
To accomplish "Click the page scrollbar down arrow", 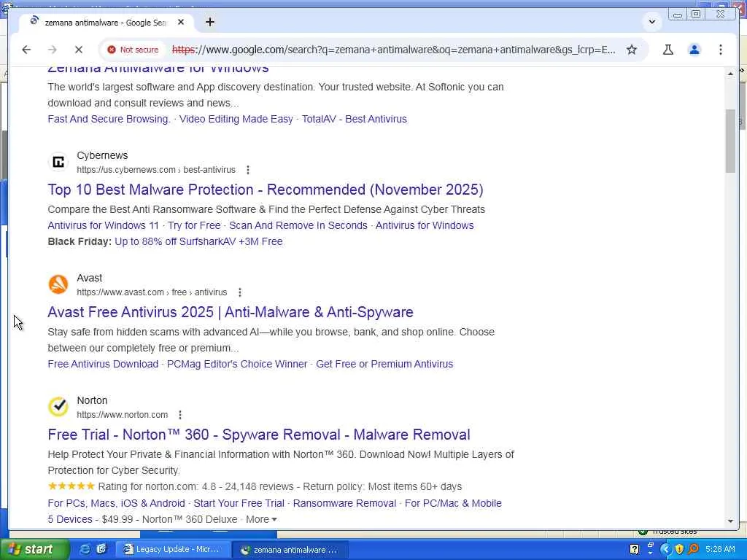I will pyautogui.click(x=730, y=521).
